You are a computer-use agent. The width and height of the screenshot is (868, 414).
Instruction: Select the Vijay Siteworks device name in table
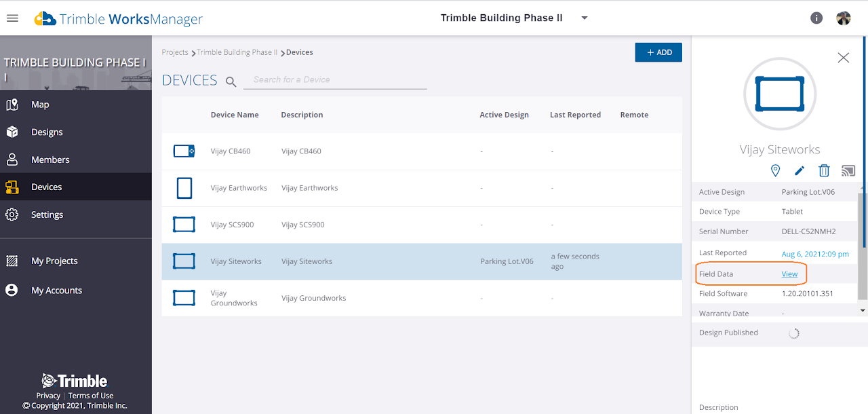point(236,261)
